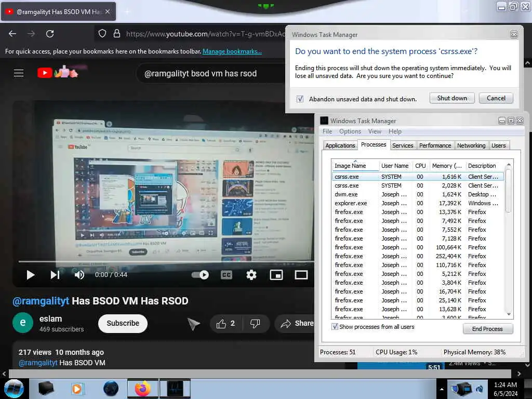Close the csrss.exe confirmation dialog
Viewport: 532px width, 399px height.
click(x=514, y=35)
